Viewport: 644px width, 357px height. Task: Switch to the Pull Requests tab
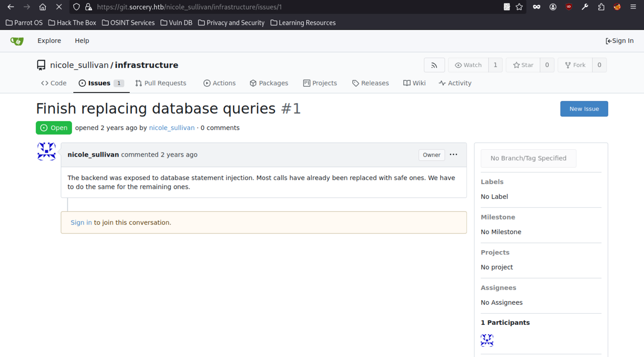(x=161, y=83)
